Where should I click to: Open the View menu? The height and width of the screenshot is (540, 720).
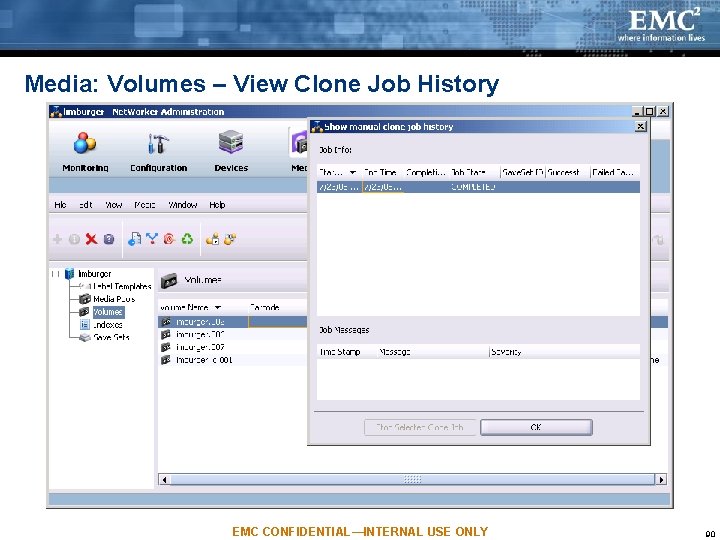113,205
